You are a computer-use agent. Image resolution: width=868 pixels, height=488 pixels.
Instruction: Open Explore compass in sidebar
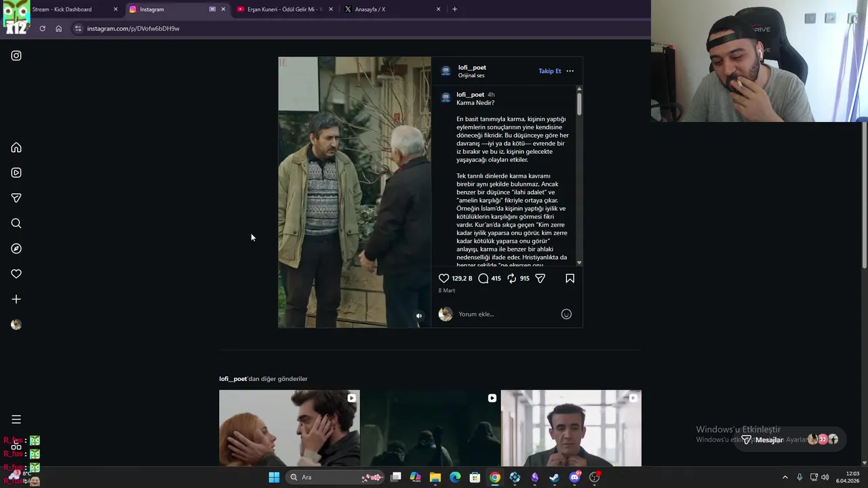point(16,249)
